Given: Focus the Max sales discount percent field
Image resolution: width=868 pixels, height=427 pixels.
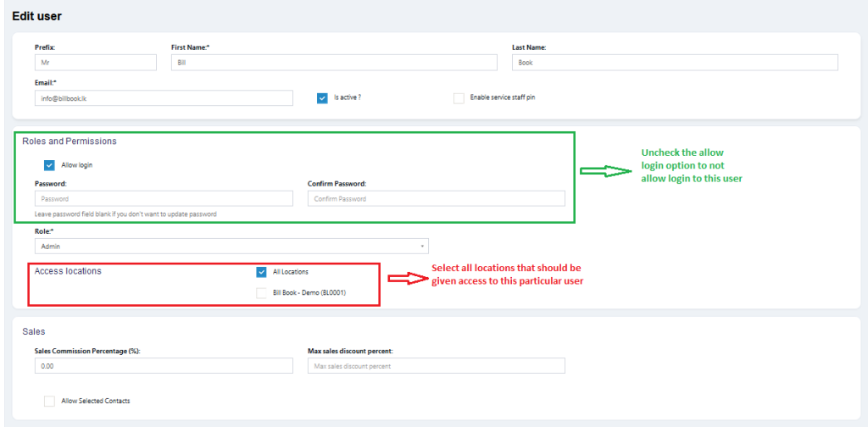Looking at the screenshot, I should click(436, 366).
